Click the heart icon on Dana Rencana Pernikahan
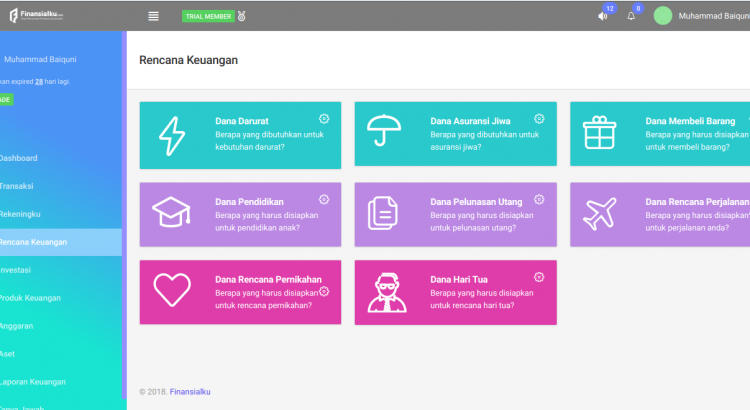 172,289
